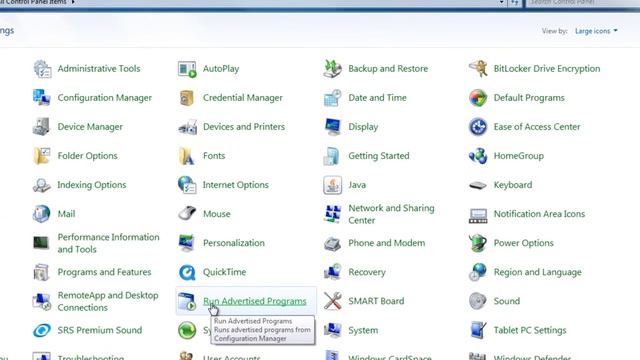
Task: Open the Recovery link
Action: click(367, 272)
